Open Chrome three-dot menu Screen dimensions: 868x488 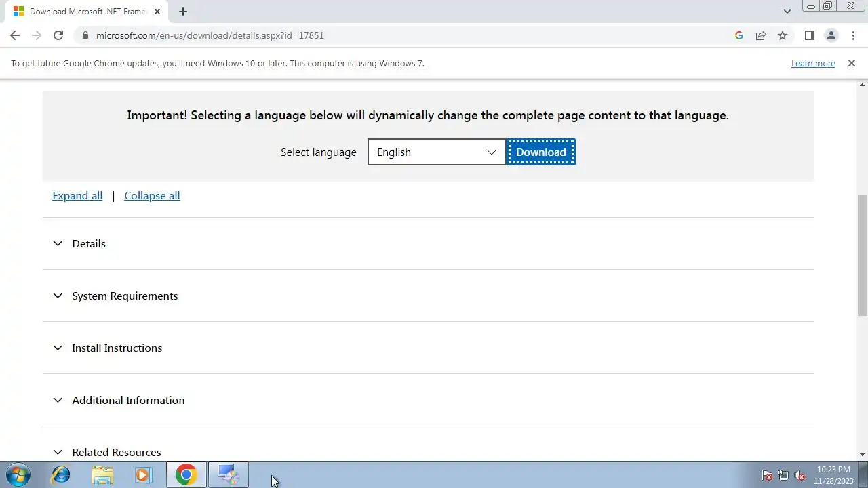[853, 35]
